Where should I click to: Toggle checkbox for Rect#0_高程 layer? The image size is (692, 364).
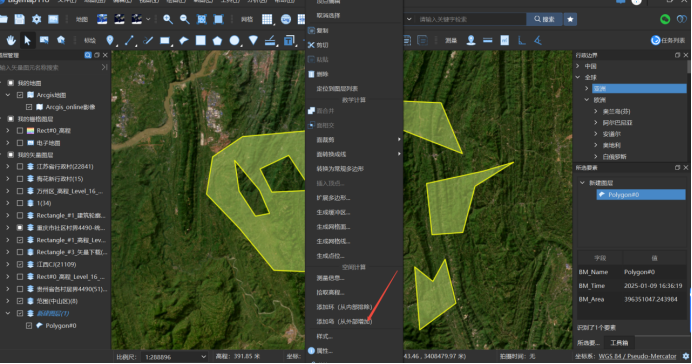tap(20, 131)
